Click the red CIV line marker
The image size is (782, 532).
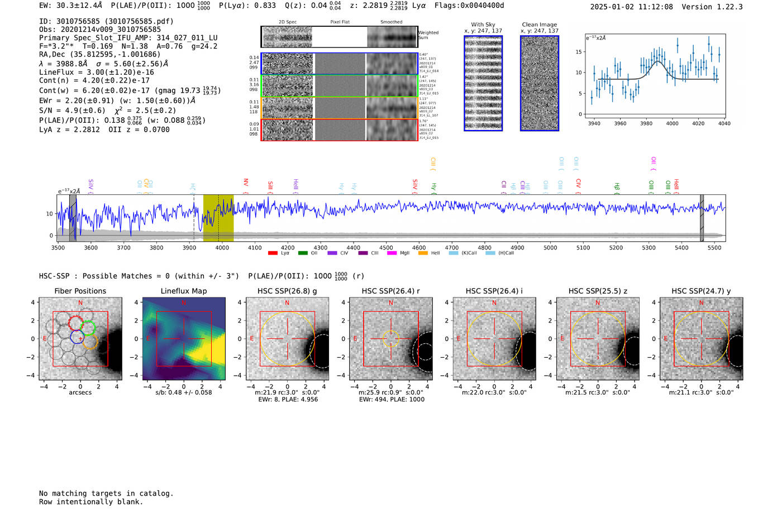click(579, 186)
